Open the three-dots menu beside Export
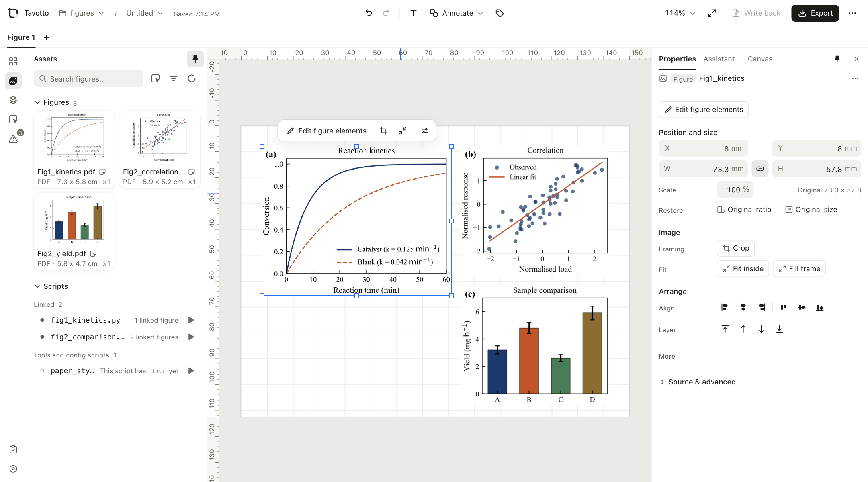The image size is (868, 482). pyautogui.click(x=852, y=13)
